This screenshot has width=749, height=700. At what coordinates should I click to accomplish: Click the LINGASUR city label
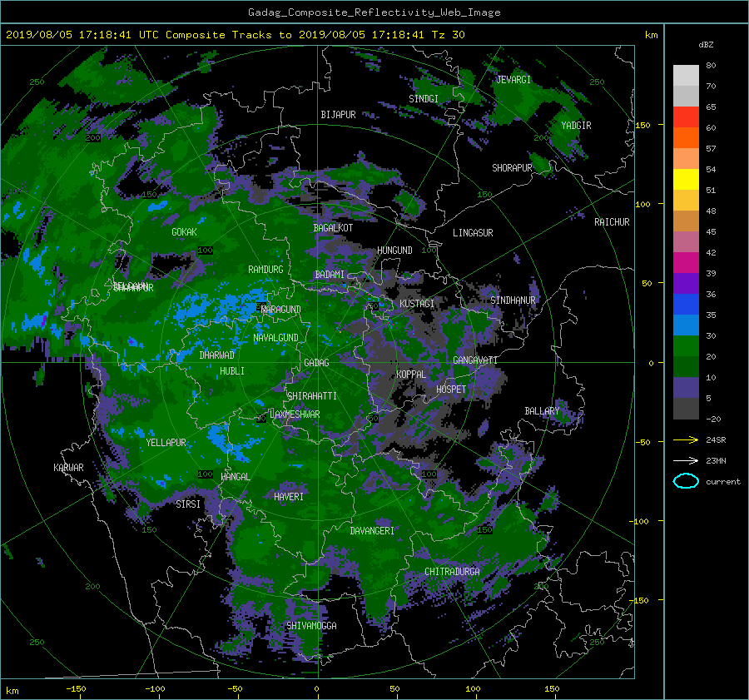(473, 233)
